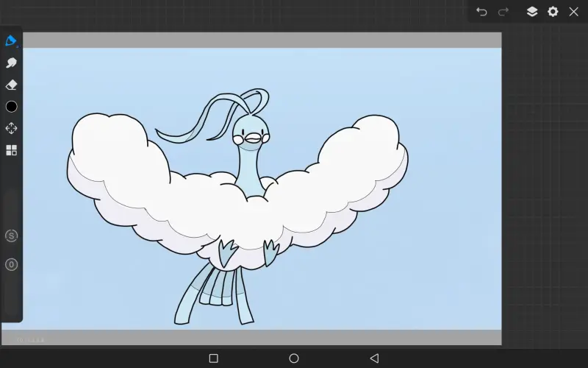Tap the brush size S circle

click(x=11, y=236)
